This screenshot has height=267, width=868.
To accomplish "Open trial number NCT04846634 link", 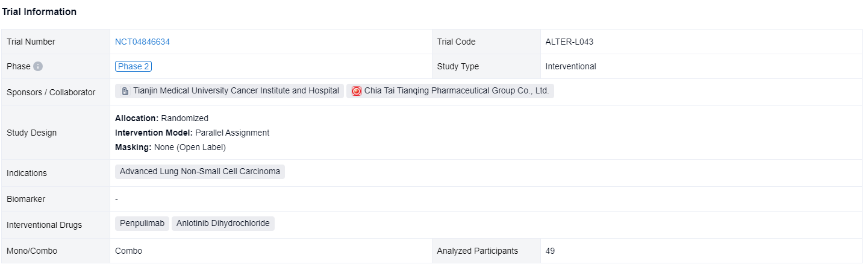I will tap(142, 42).
